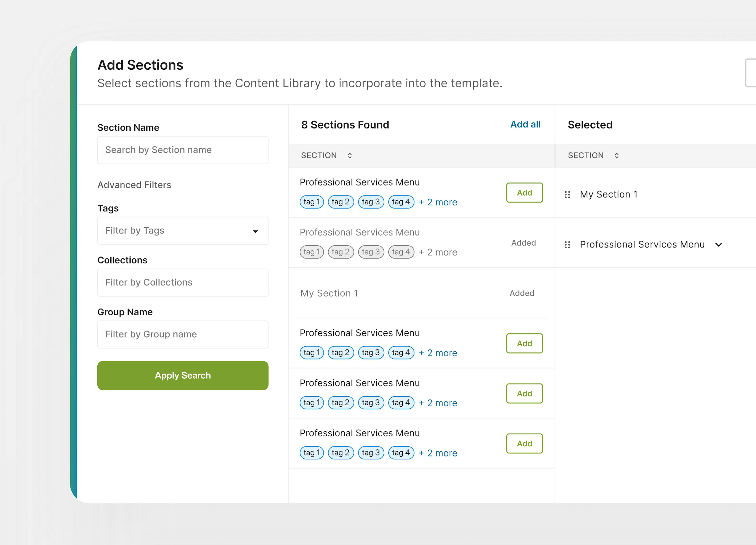756x545 pixels.
Task: Click tag 4 chip in last result
Action: click(x=401, y=453)
